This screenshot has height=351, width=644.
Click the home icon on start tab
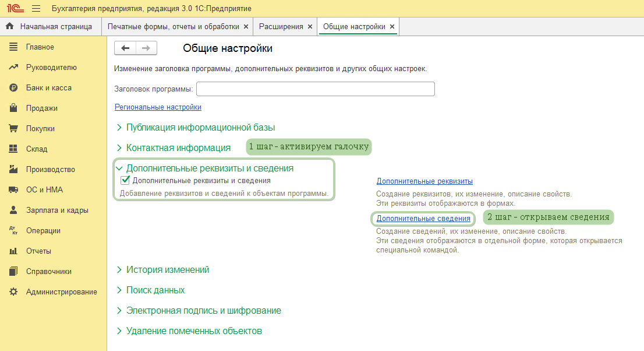tap(10, 26)
